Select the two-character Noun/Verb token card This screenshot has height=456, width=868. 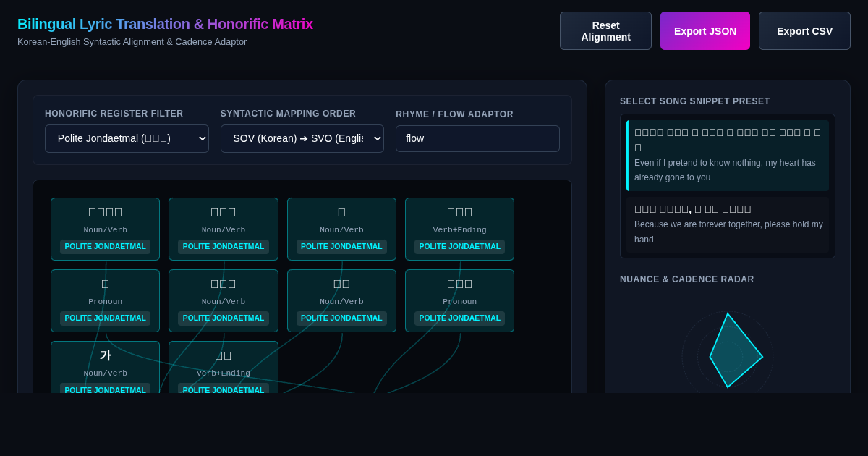[341, 300]
